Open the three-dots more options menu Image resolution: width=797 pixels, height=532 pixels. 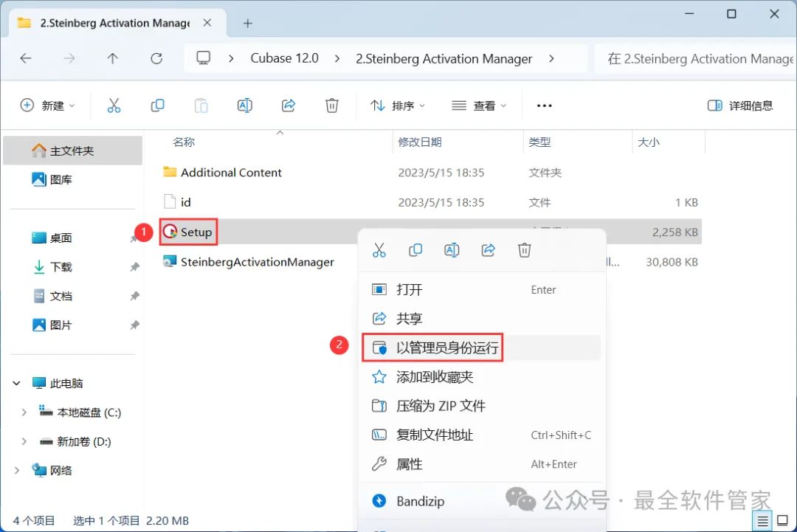click(x=545, y=106)
